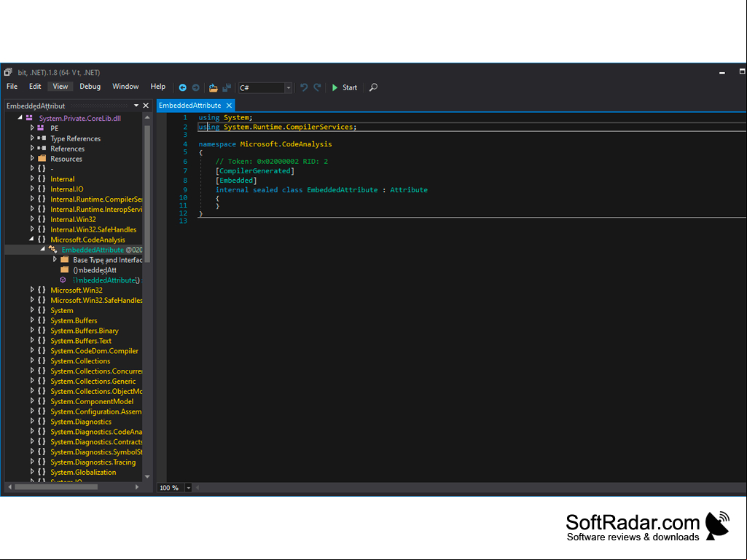
Task: Open the 100 % zoom dropdown
Action: click(188, 488)
